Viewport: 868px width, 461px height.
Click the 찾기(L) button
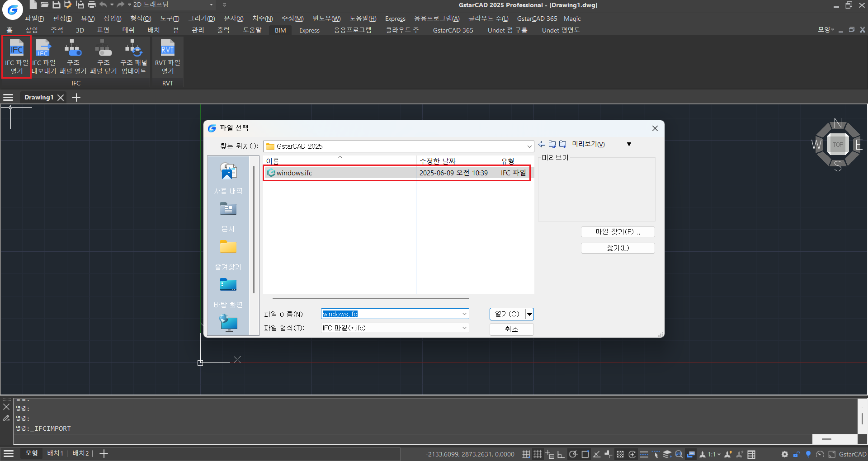[618, 248]
